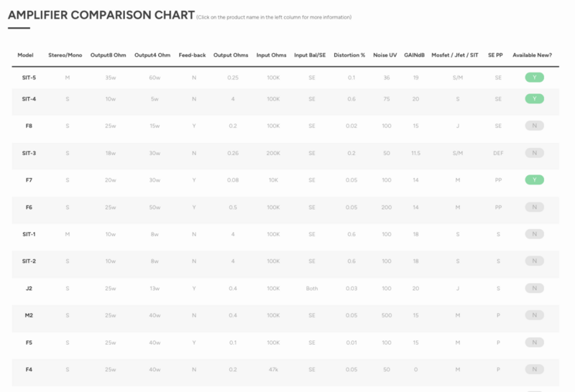Open the M2 product link
575x392 pixels.
[29, 315]
